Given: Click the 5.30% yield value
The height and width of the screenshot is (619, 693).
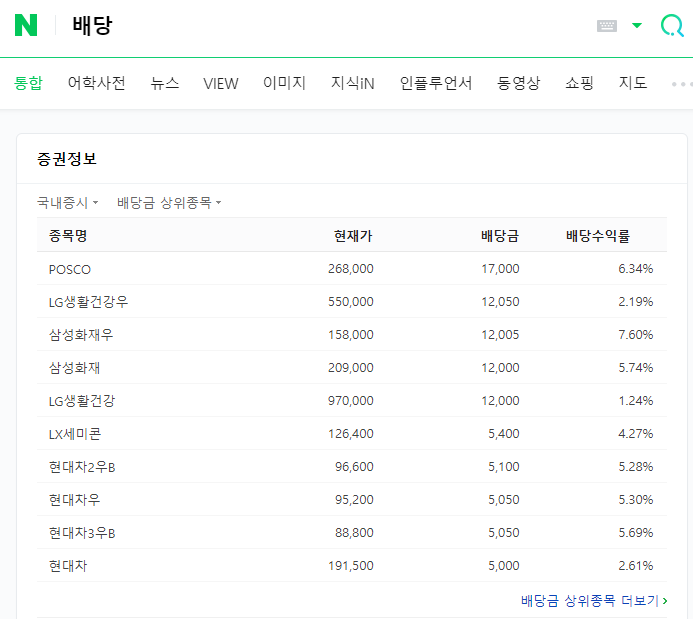Looking at the screenshot, I should pos(636,500).
